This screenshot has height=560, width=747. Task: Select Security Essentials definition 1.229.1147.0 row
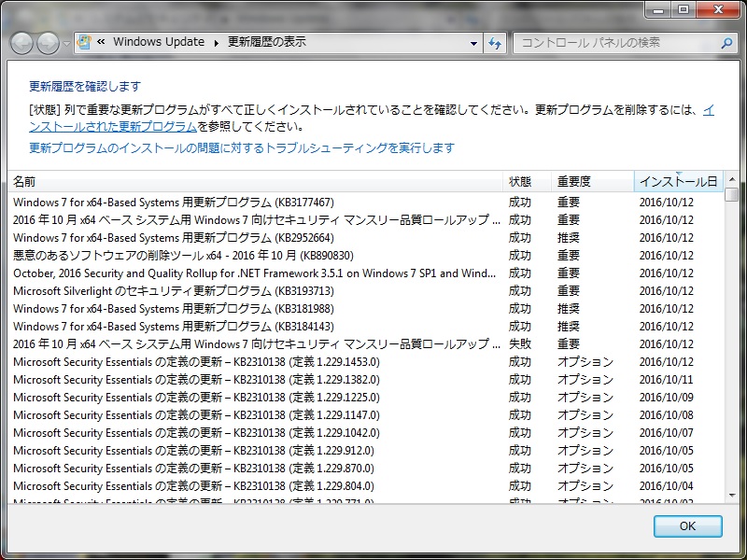(366, 414)
